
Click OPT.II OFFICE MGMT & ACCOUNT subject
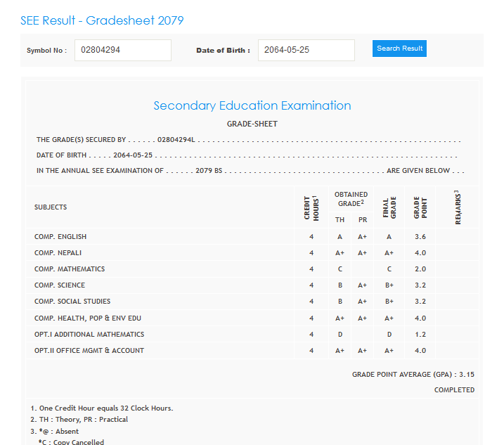89,351
